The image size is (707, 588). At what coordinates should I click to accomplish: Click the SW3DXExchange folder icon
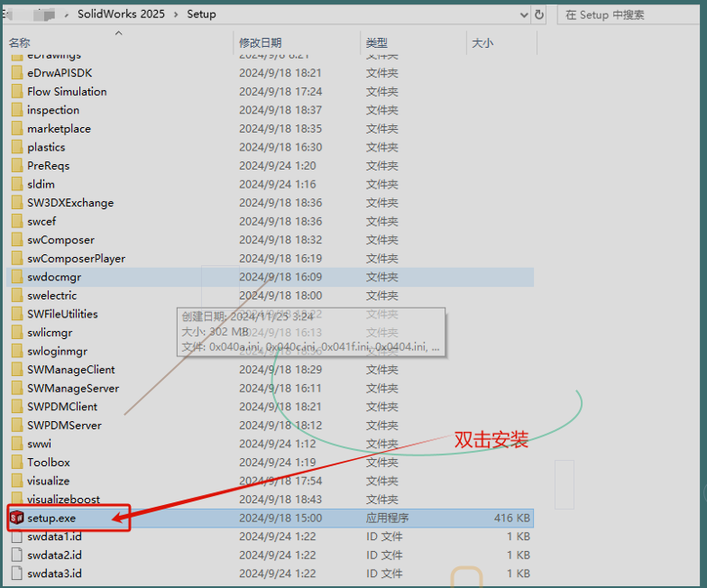17,202
